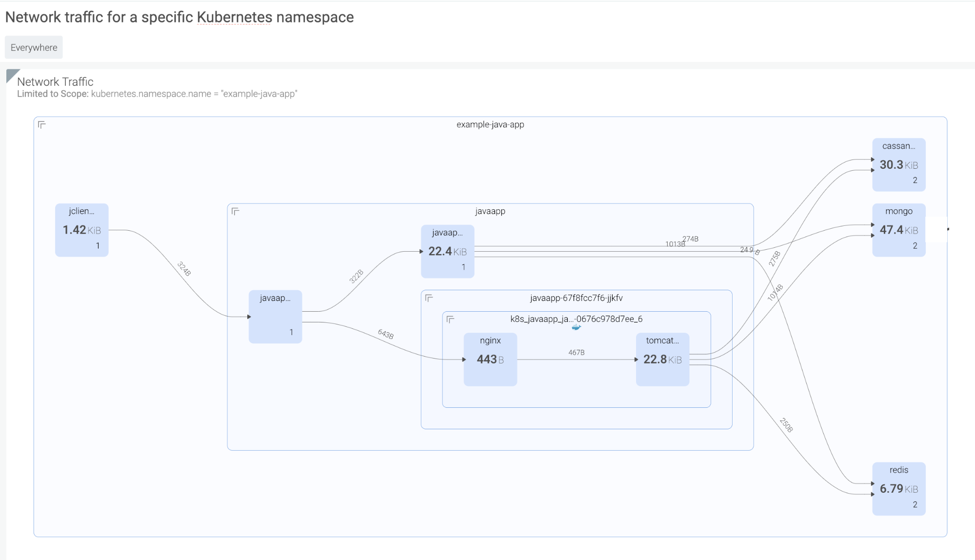Click the 467B edge label

click(x=576, y=352)
